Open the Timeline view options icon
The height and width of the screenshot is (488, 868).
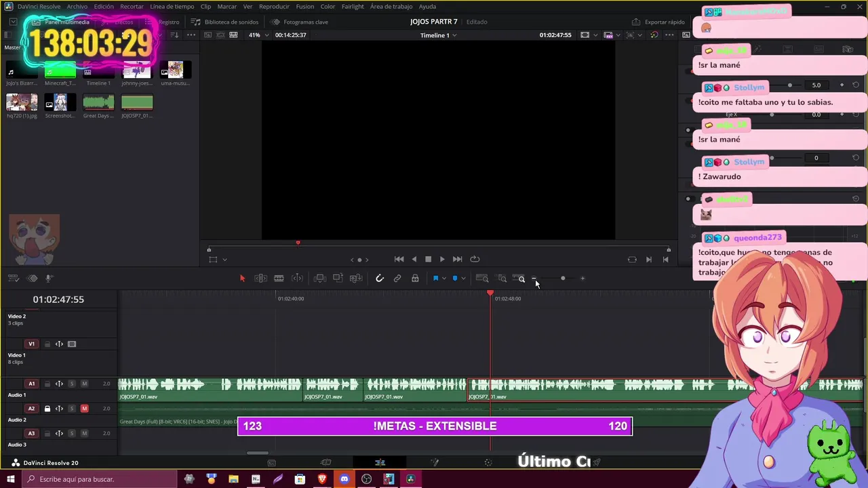(x=13, y=279)
